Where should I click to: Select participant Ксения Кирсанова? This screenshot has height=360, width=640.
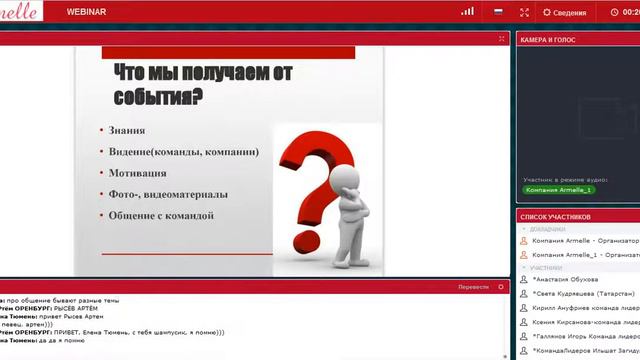point(579,322)
